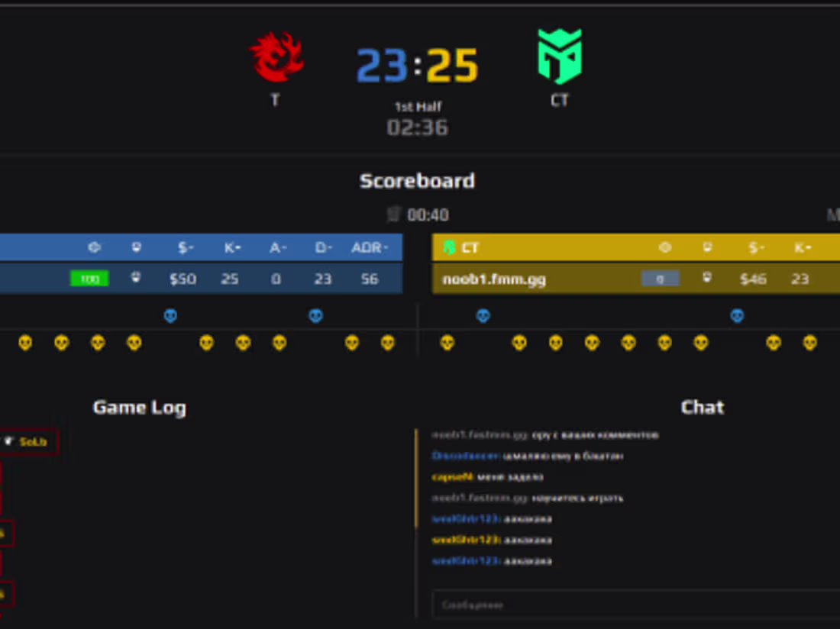
Task: Open player noob1.fmm.gg in CT scoreboard
Action: 494,279
